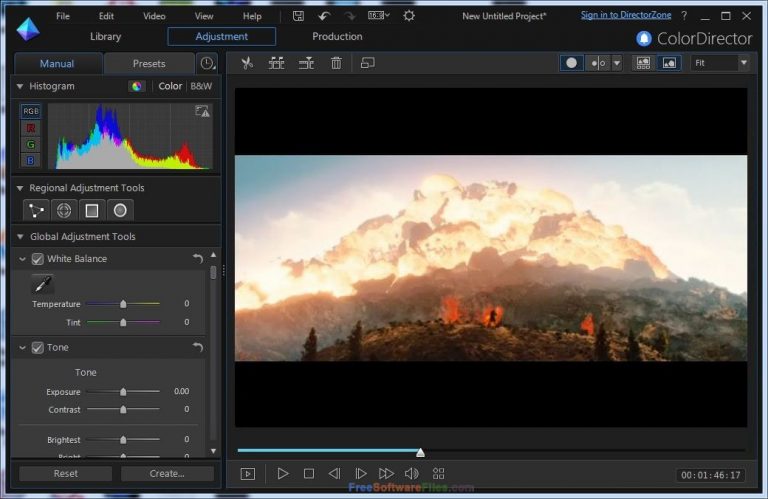The width and height of the screenshot is (768, 499).
Task: Open the Fit zoom dropdown
Action: pos(720,63)
